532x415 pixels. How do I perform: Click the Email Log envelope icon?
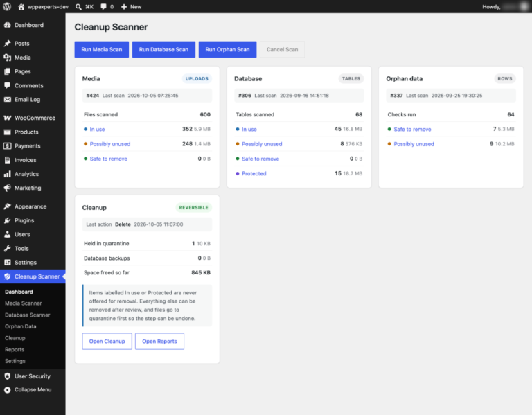[7, 100]
